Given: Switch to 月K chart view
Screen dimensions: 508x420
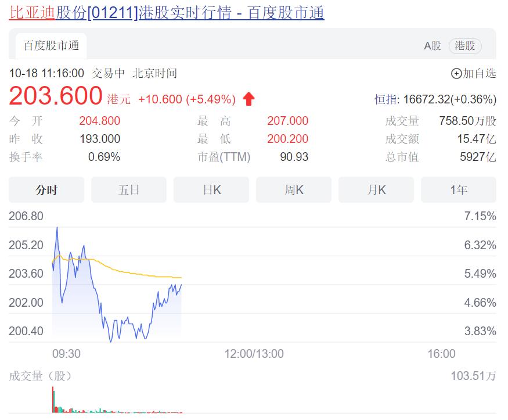Looking at the screenshot, I should point(376,190).
